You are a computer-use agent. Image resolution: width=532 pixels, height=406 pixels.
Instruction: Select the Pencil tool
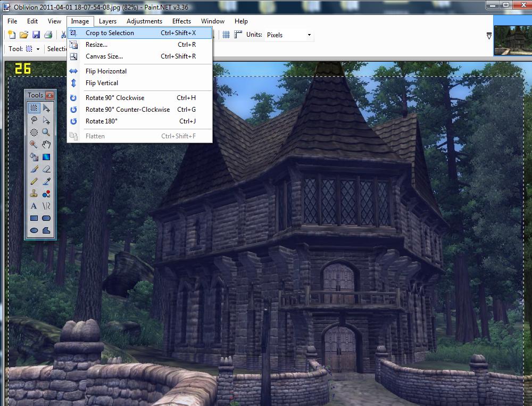point(34,181)
